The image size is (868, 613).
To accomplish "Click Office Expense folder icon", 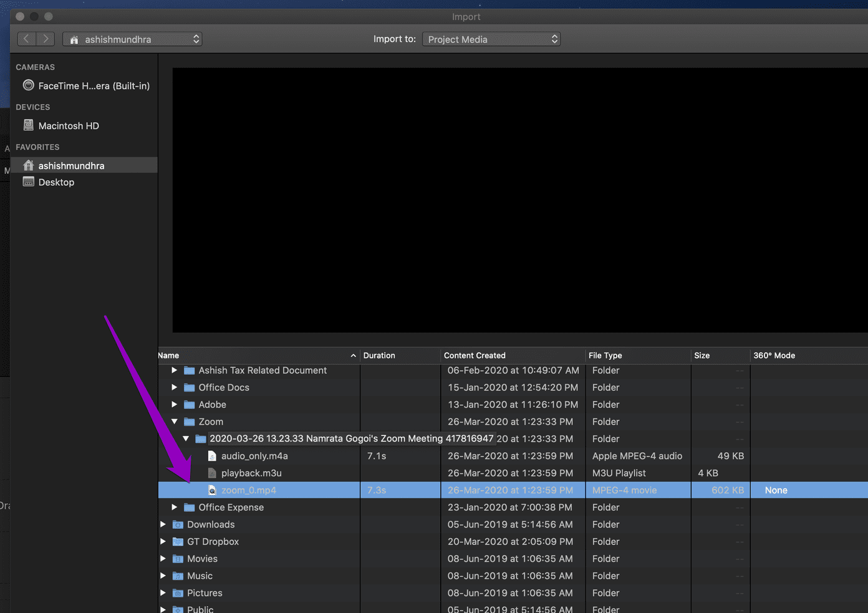I will pos(190,508).
